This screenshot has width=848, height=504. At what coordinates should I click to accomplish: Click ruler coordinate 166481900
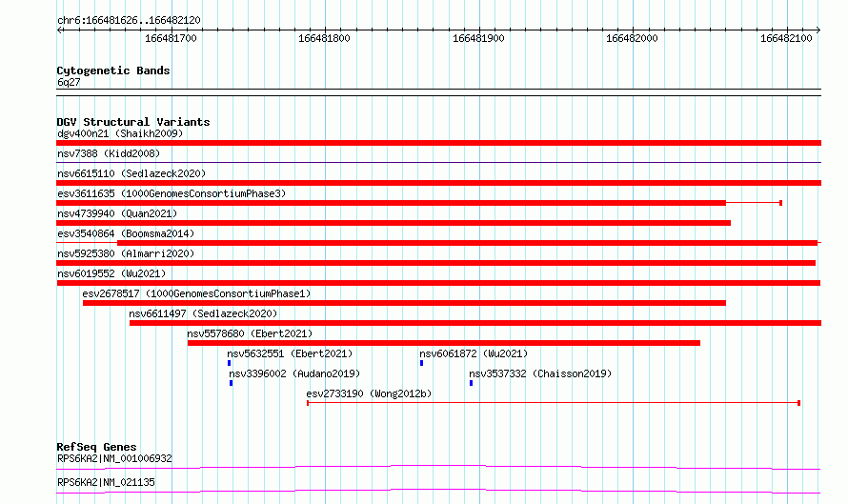478,38
